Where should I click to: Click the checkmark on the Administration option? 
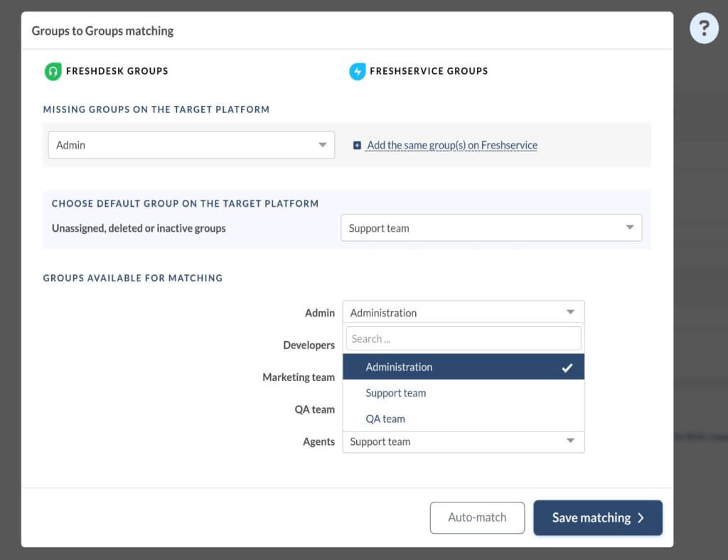(x=567, y=367)
